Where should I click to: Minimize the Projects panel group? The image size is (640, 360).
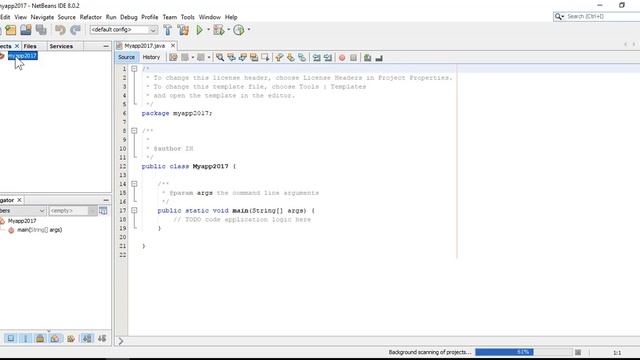106,46
